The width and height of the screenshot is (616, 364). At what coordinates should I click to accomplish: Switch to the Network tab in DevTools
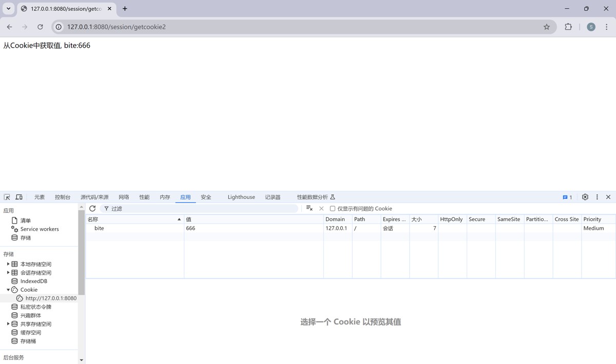124,197
